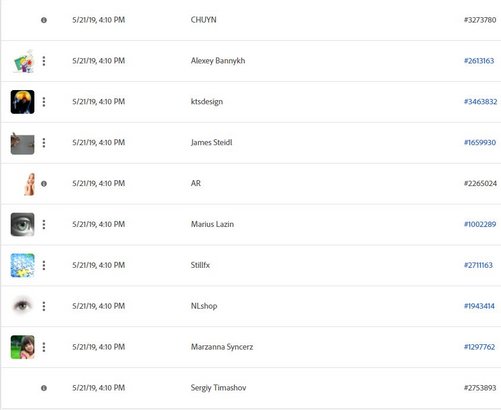Click info icon next to AR row
501x410 pixels.
pos(44,183)
